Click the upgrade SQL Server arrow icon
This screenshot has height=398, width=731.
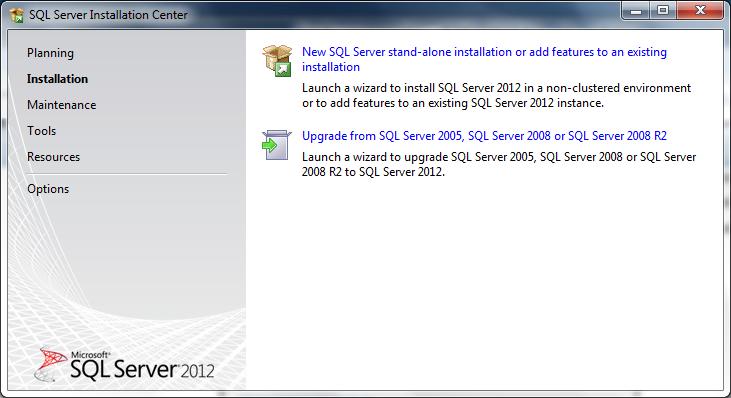click(x=276, y=145)
